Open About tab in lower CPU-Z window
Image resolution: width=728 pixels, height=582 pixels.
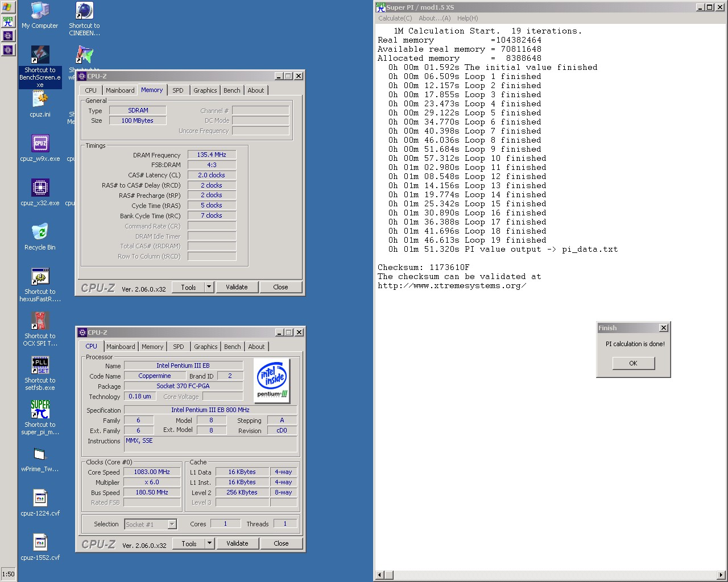coord(257,347)
